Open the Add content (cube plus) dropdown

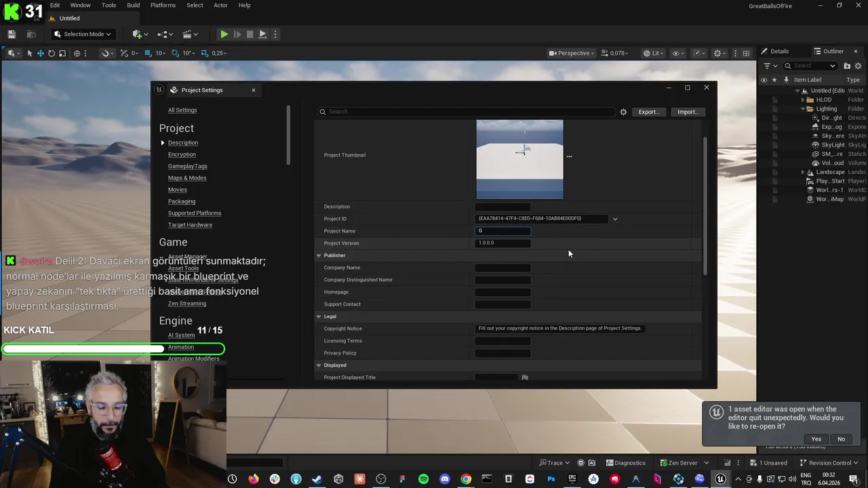click(140, 34)
